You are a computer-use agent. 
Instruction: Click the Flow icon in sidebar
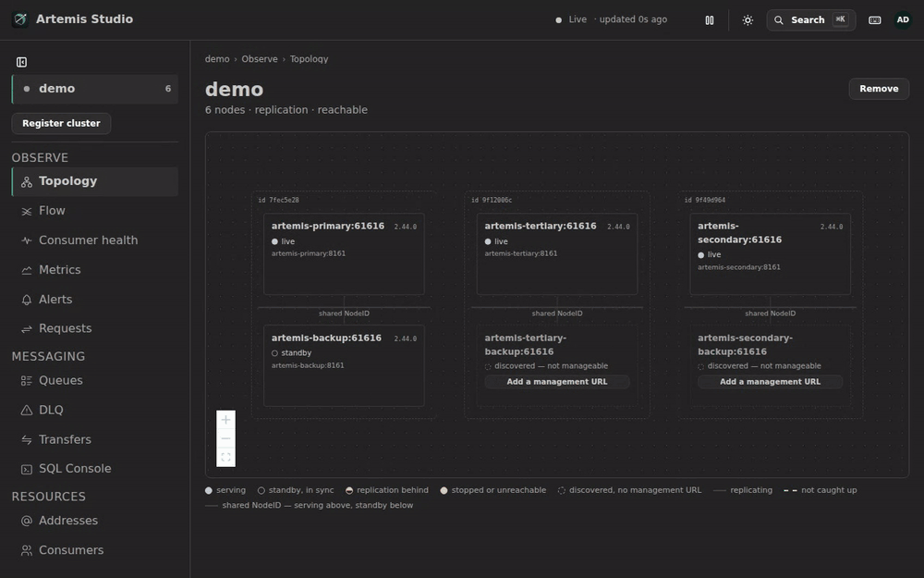click(x=27, y=211)
